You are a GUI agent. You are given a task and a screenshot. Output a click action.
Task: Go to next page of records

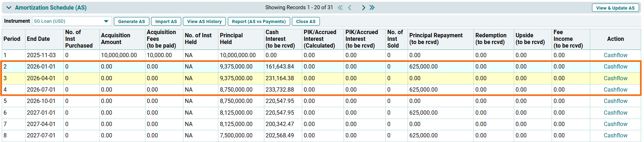pos(363,7)
